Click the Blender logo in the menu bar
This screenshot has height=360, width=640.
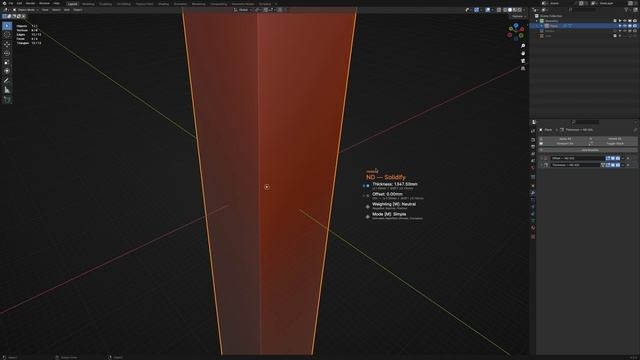4,3
